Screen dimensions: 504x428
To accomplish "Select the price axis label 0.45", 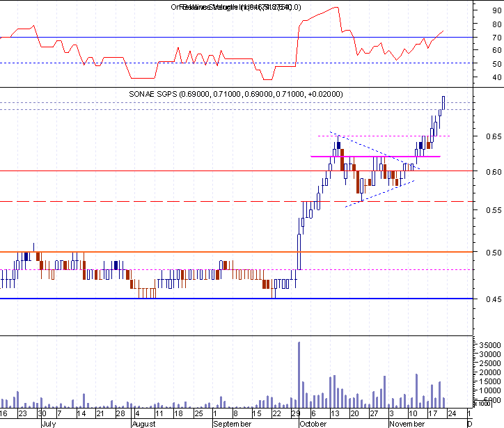I will click(494, 299).
